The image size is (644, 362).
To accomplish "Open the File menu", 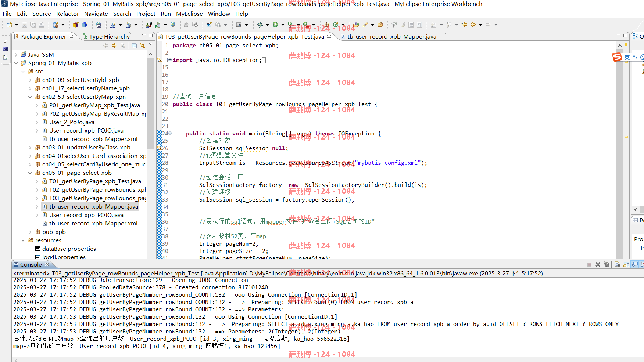I will tap(7, 14).
